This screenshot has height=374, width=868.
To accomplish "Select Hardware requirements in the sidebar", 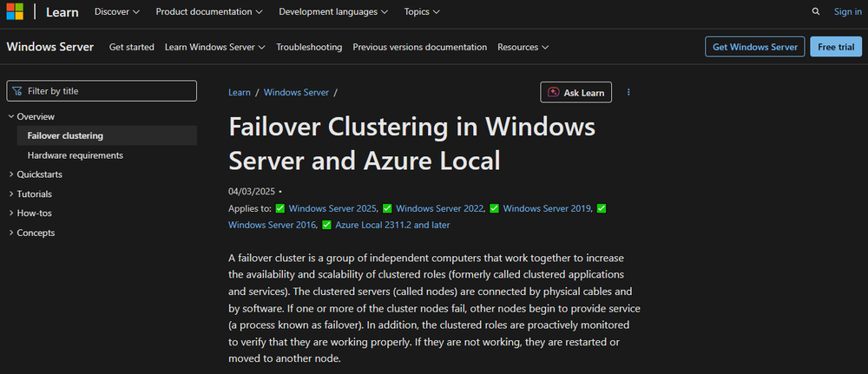I will (x=76, y=155).
